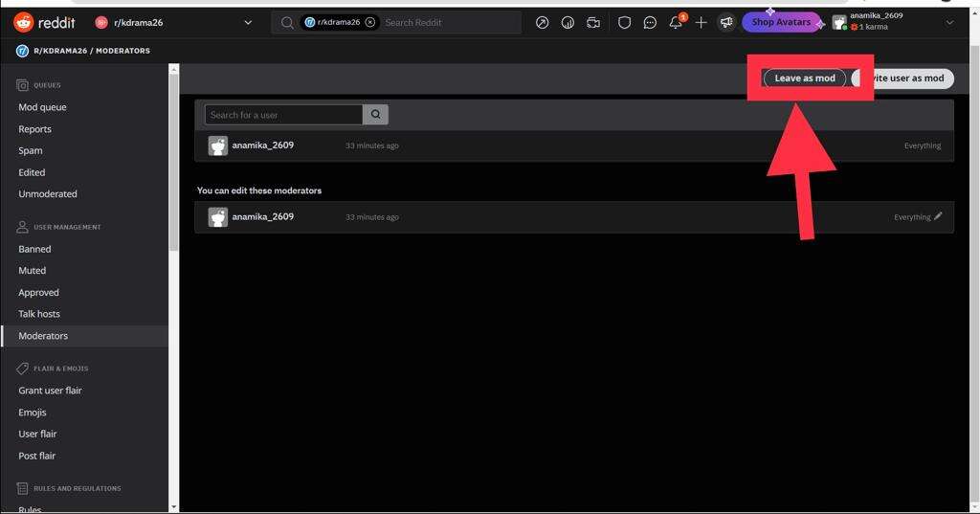Open the notifications bell icon
This screenshot has height=514, width=980.
point(676,23)
